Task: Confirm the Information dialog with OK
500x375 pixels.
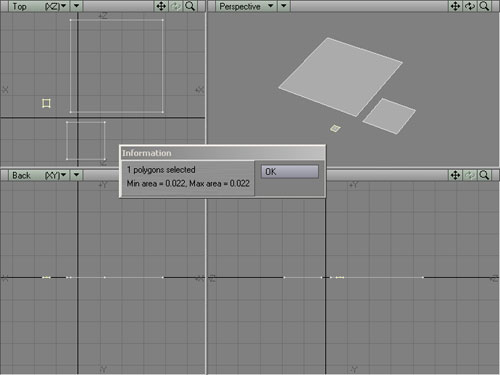Action: click(289, 172)
